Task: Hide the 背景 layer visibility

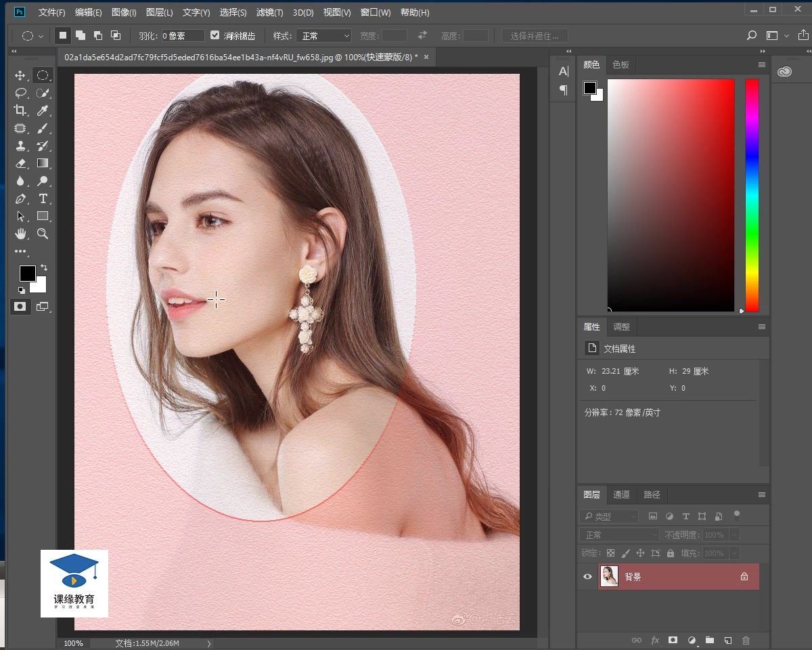Action: coord(587,576)
